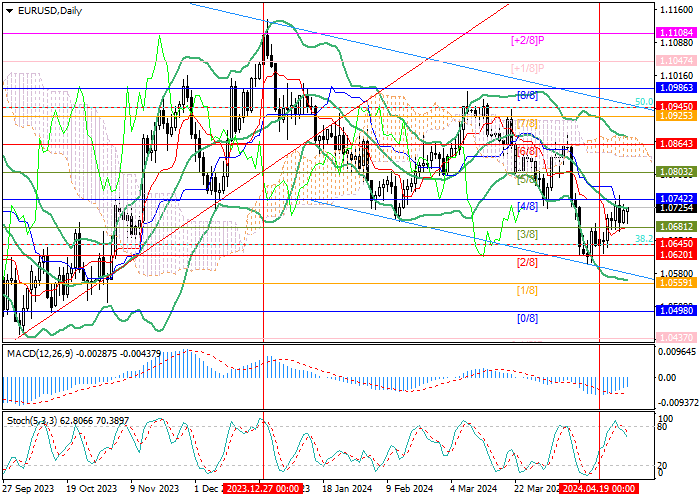Click the 1.05800 price axis value
The height and width of the screenshot is (500, 700).
coord(677,272)
